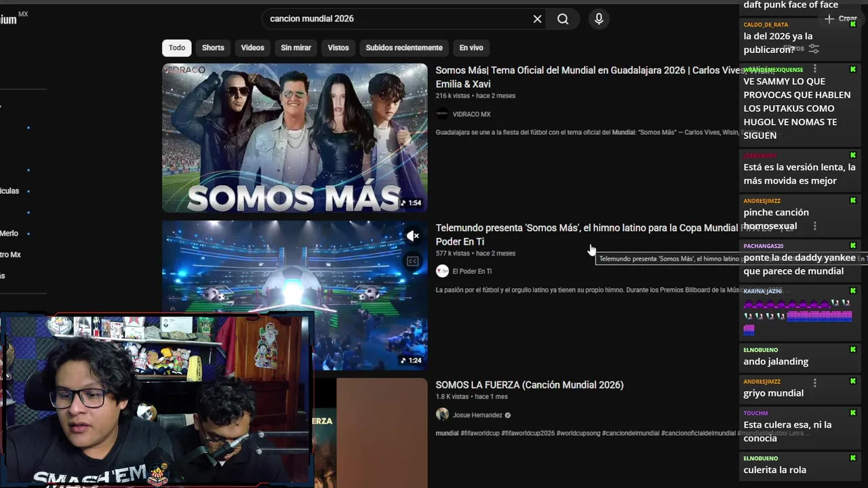Viewport: 868px width, 488px height.
Task: Toggle captions CC icon on Telemundo preview
Action: [x=413, y=261]
